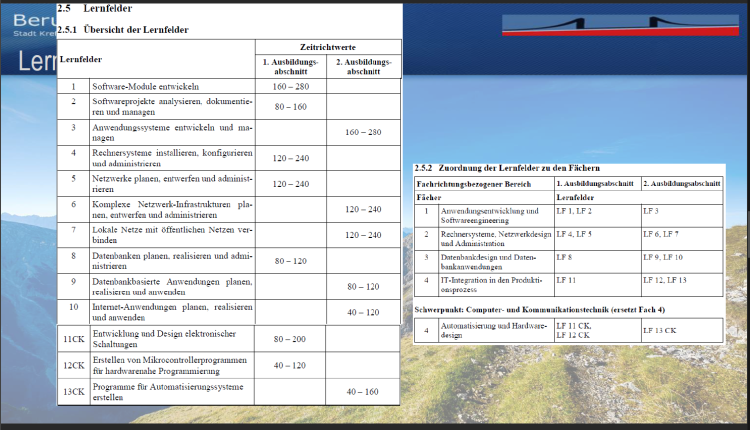The height and width of the screenshot is (430, 750).
Task: Click "Datenbankdesign und Datenbankanwendungen"
Action: click(488, 262)
